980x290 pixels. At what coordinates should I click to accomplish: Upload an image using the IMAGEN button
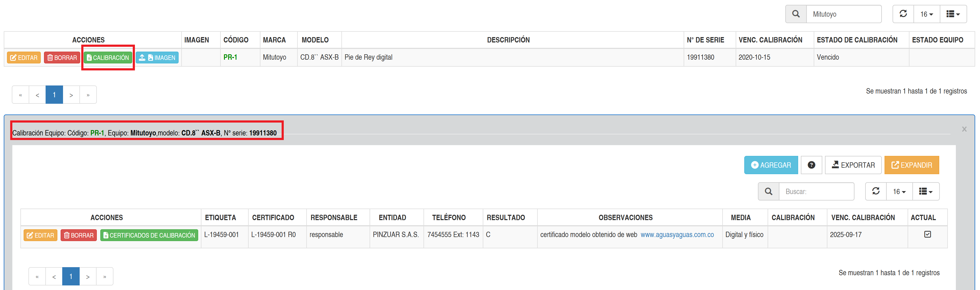(157, 58)
